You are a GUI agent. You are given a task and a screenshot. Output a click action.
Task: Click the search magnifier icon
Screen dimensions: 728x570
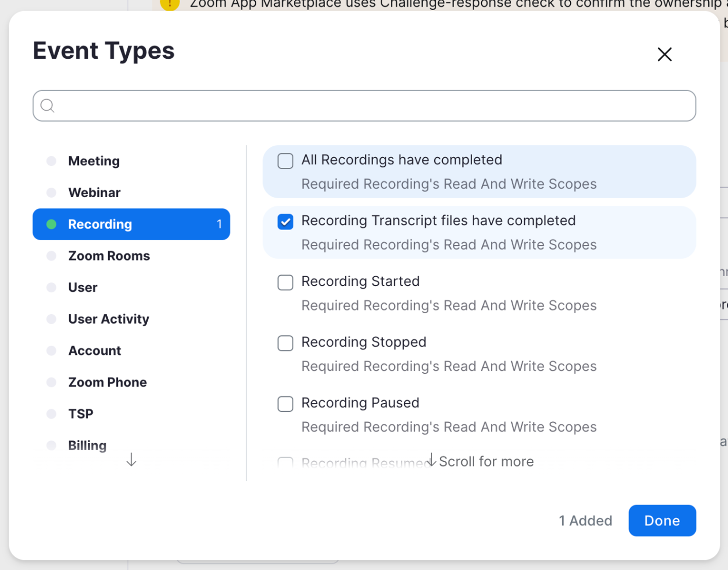[48, 106]
